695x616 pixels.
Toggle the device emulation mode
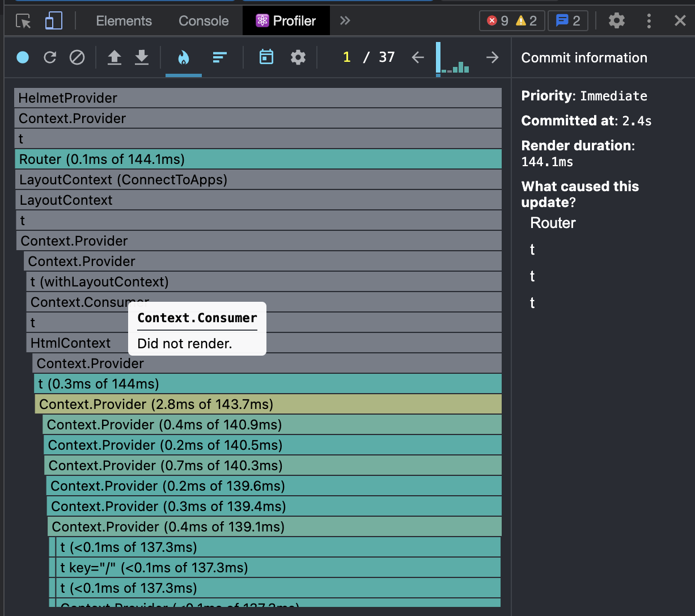[x=53, y=20]
